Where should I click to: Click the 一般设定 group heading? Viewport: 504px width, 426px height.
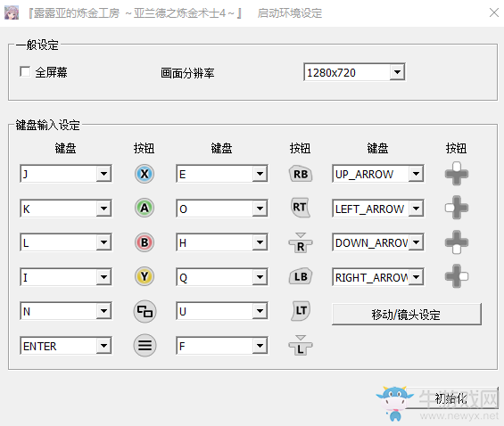tap(37, 45)
